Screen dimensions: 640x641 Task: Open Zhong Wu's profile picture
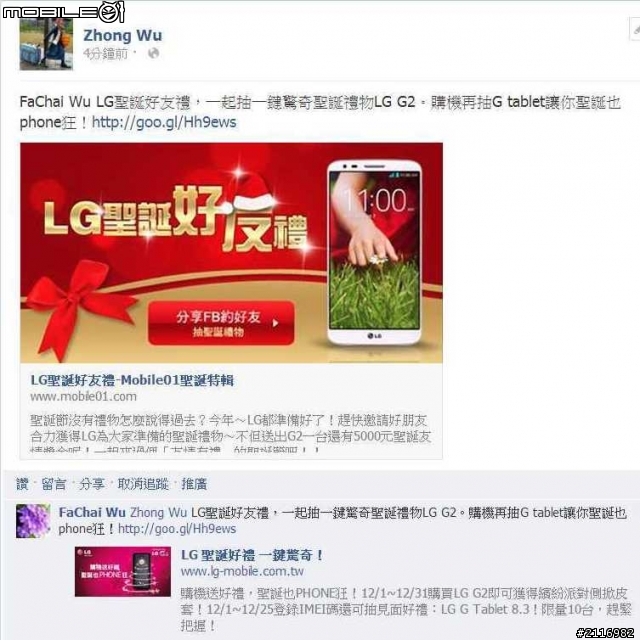tap(46, 44)
